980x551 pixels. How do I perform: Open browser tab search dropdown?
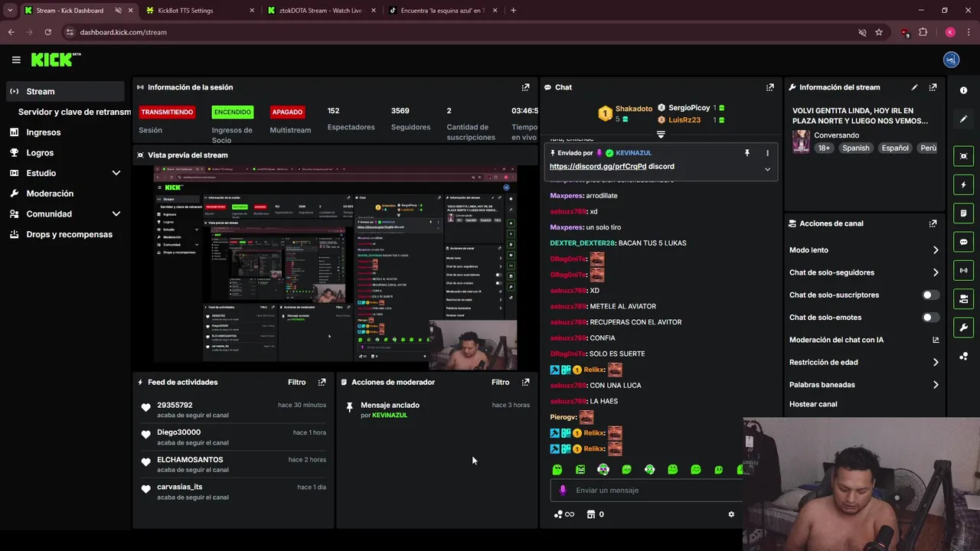(10, 11)
